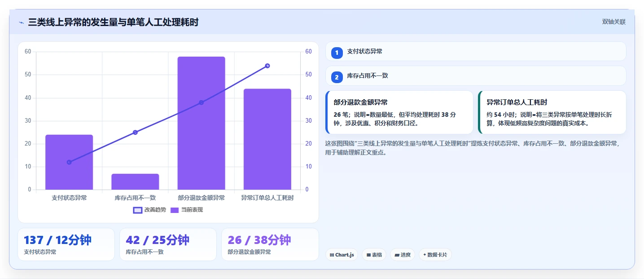Click the 数据卡片 tag
This screenshot has width=644, height=279.
(435, 255)
